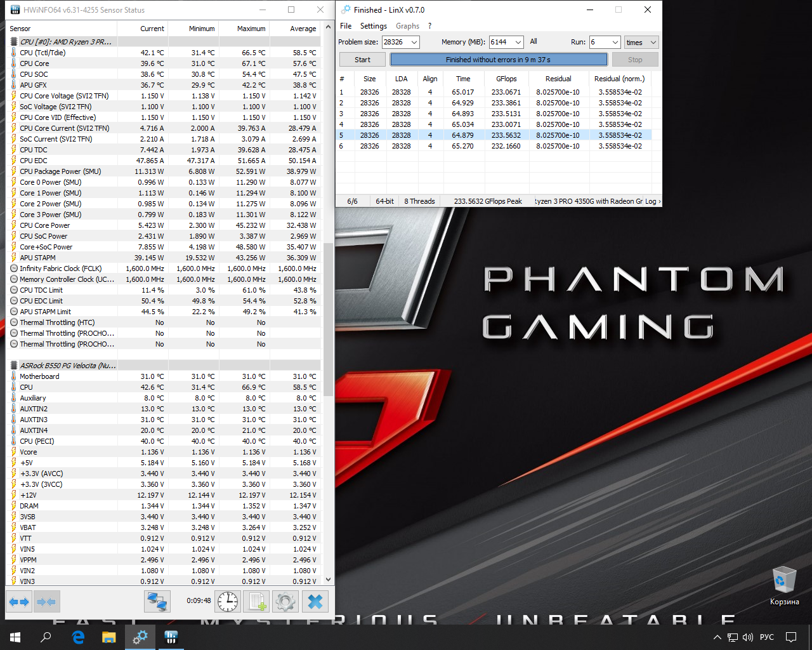The height and width of the screenshot is (650, 812).
Task: Show hidden tray icons chevron
Action: pos(717,637)
